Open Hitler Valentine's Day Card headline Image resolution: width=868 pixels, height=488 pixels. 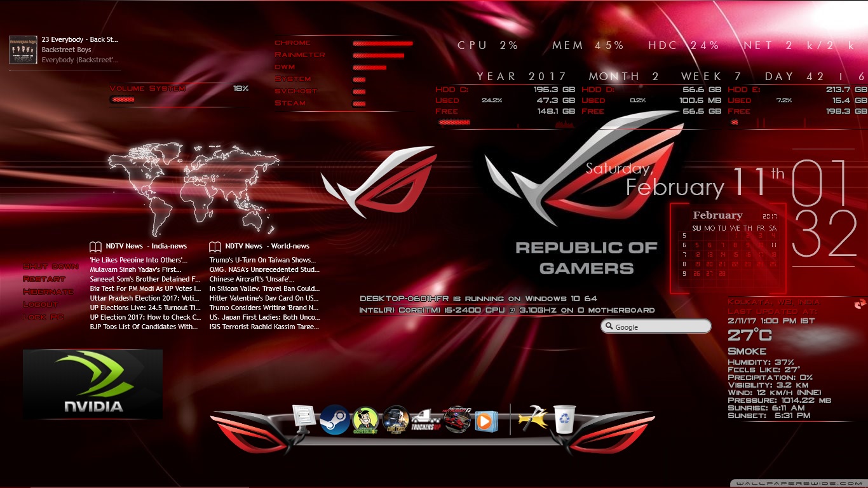[x=264, y=298]
